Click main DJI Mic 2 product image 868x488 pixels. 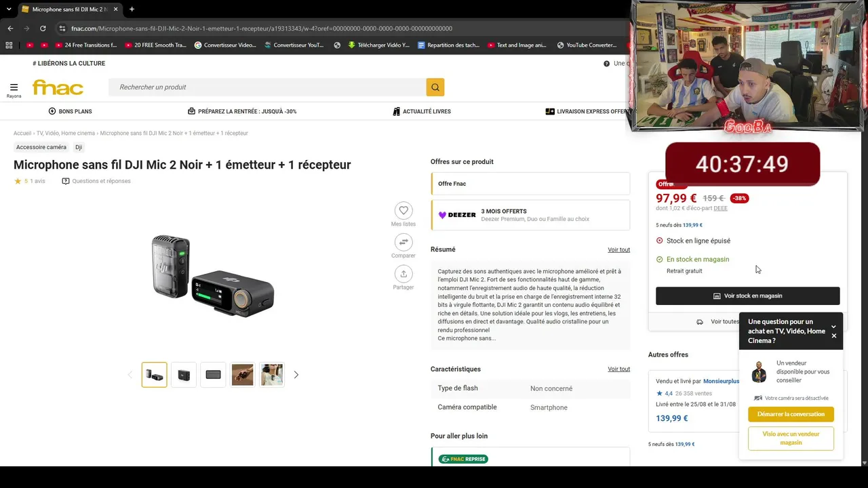click(x=212, y=274)
